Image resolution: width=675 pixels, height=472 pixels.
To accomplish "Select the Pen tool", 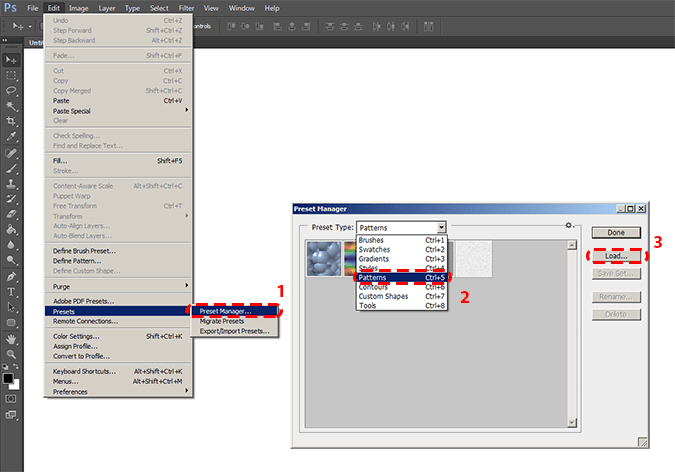I will (x=11, y=276).
